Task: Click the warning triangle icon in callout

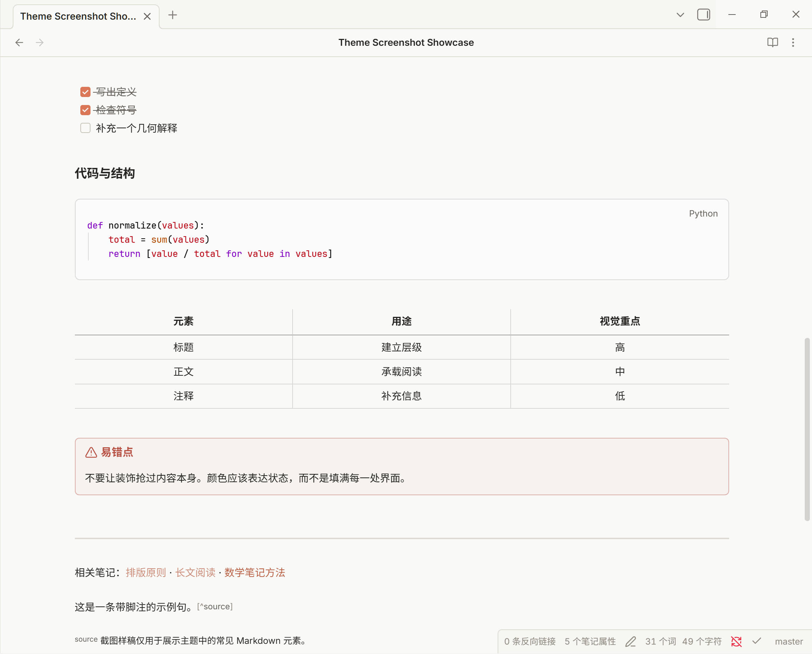Action: [x=91, y=452]
